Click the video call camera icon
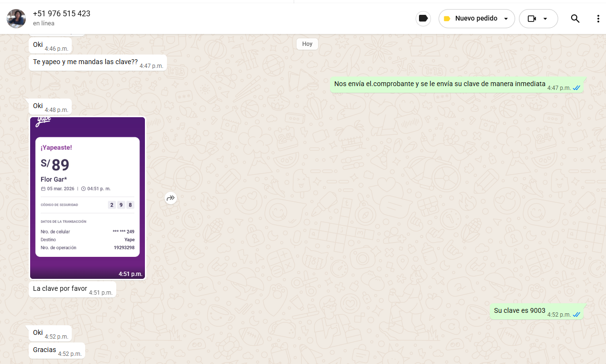 [x=531, y=19]
